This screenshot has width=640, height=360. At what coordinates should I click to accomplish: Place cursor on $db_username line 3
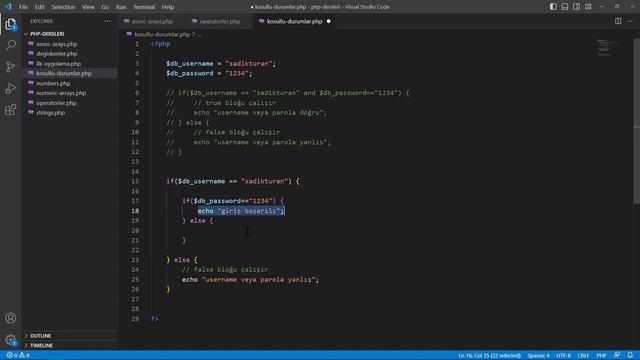pyautogui.click(x=189, y=64)
